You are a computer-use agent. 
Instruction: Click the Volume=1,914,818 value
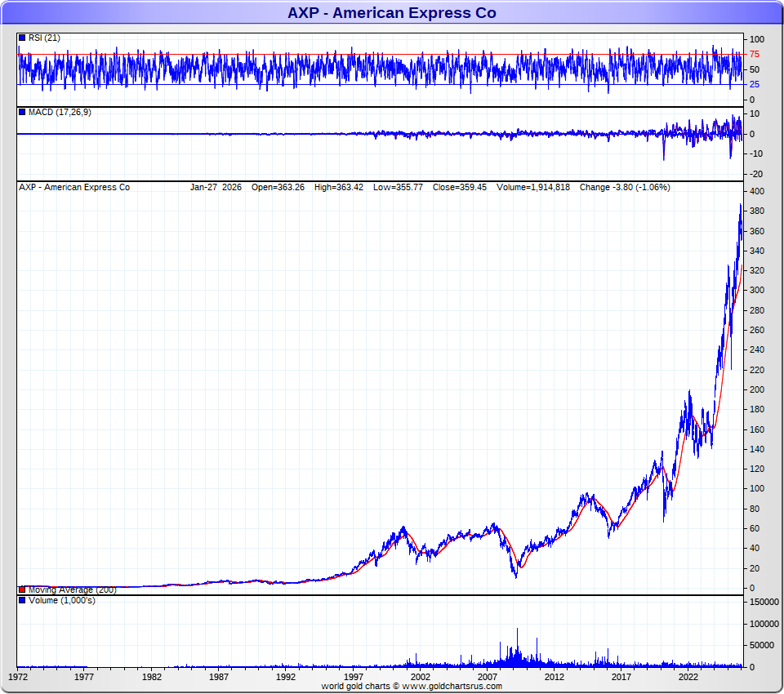pyautogui.click(x=533, y=188)
